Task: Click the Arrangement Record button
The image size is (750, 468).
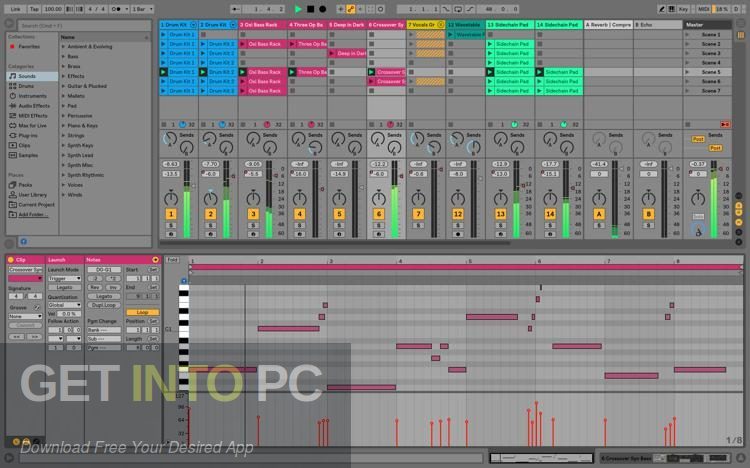Action: 322,9
